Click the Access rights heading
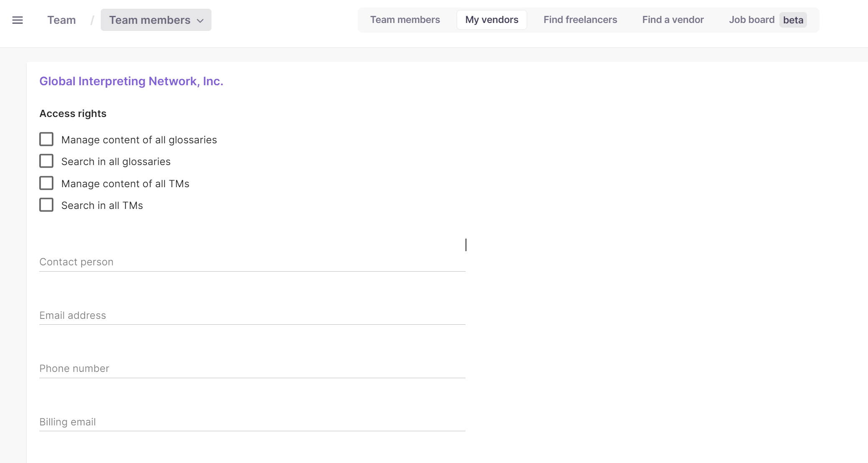The image size is (868, 463). (x=73, y=114)
